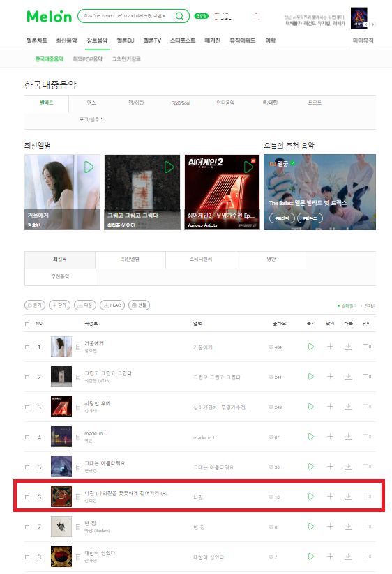Click the search input field

pyautogui.click(x=126, y=16)
